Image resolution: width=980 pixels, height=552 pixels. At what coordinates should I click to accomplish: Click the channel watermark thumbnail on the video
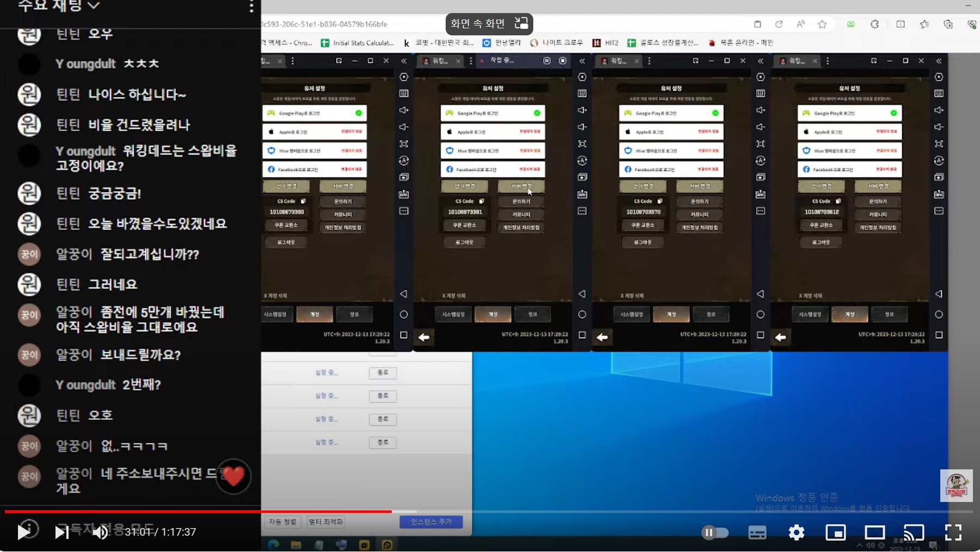click(x=956, y=485)
